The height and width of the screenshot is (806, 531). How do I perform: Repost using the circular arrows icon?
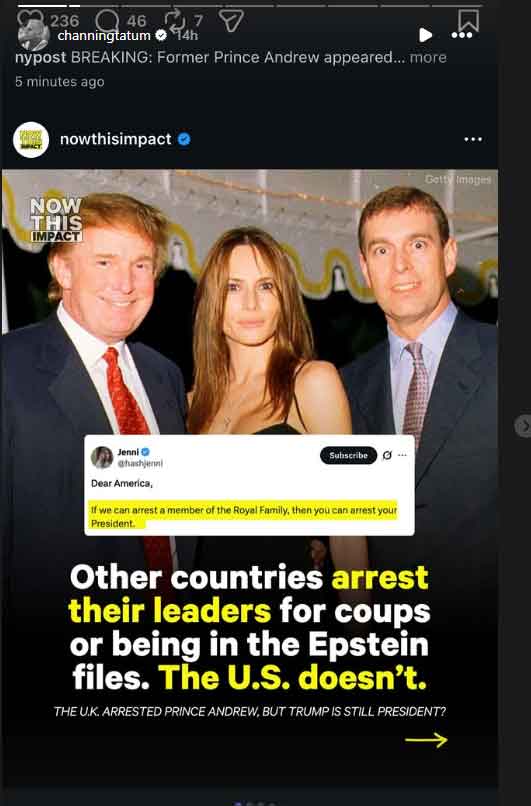click(175, 21)
